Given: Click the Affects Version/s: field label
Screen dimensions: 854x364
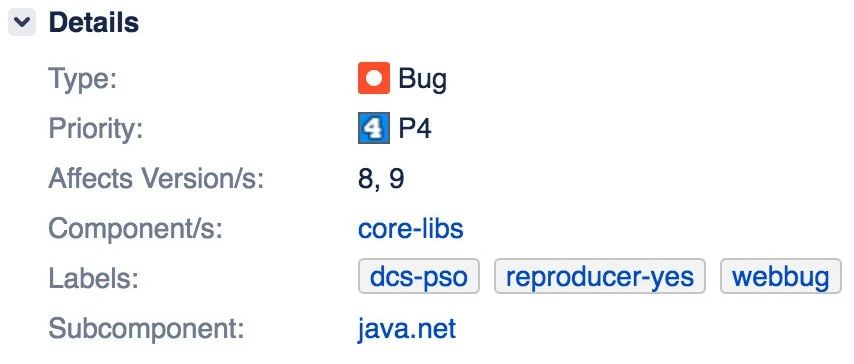Looking at the screenshot, I should click(x=156, y=179).
